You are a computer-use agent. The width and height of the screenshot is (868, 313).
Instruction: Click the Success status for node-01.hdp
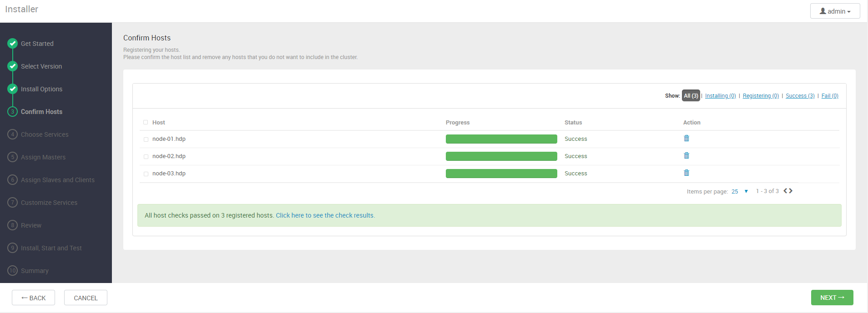click(x=575, y=139)
